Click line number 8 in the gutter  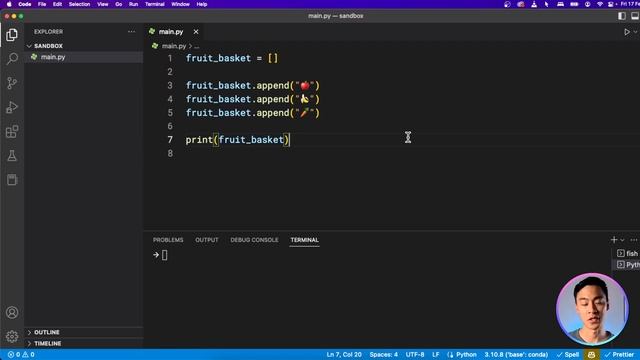point(170,153)
